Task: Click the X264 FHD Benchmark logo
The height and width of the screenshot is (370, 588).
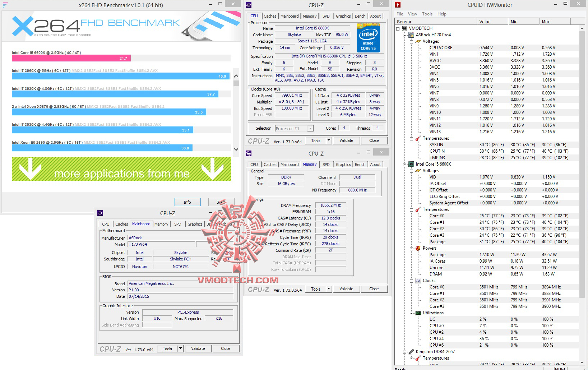Action: (x=96, y=26)
